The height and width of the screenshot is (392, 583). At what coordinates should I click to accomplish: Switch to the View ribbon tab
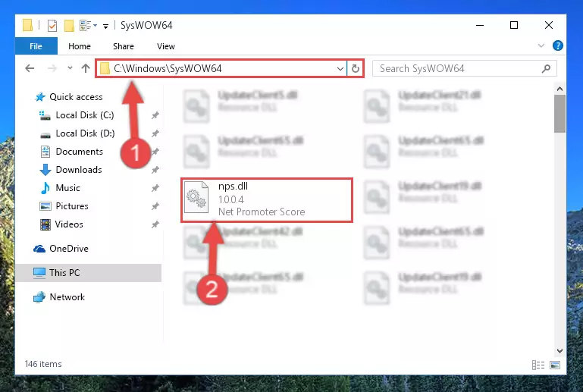click(x=166, y=46)
